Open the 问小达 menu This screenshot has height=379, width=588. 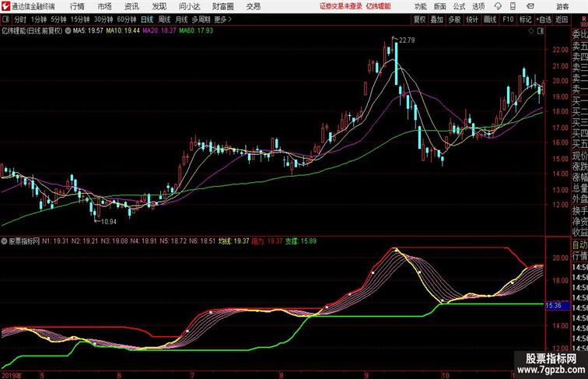189,6
